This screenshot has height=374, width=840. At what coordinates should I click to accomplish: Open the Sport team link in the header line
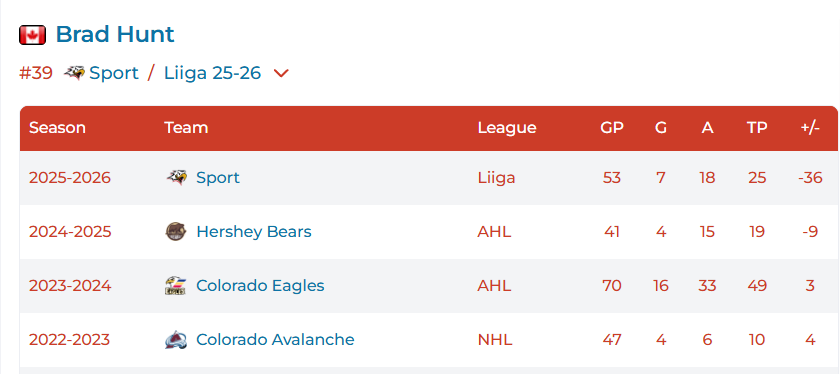114,73
